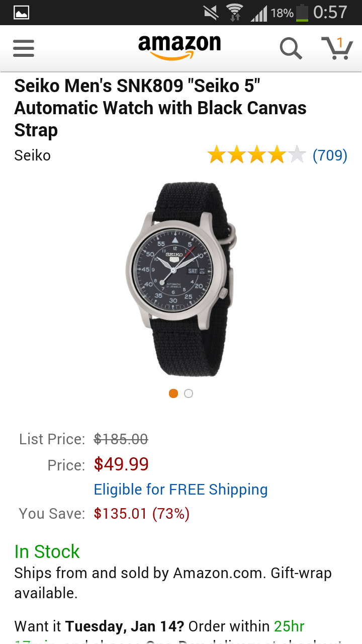The height and width of the screenshot is (644, 362).
Task: Switch to the second image dot
Action: pos(189,393)
